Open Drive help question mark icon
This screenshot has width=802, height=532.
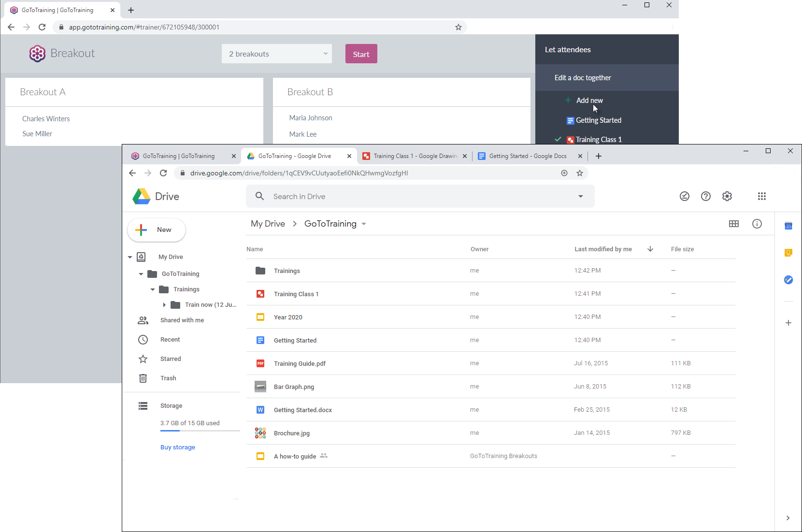coord(706,196)
